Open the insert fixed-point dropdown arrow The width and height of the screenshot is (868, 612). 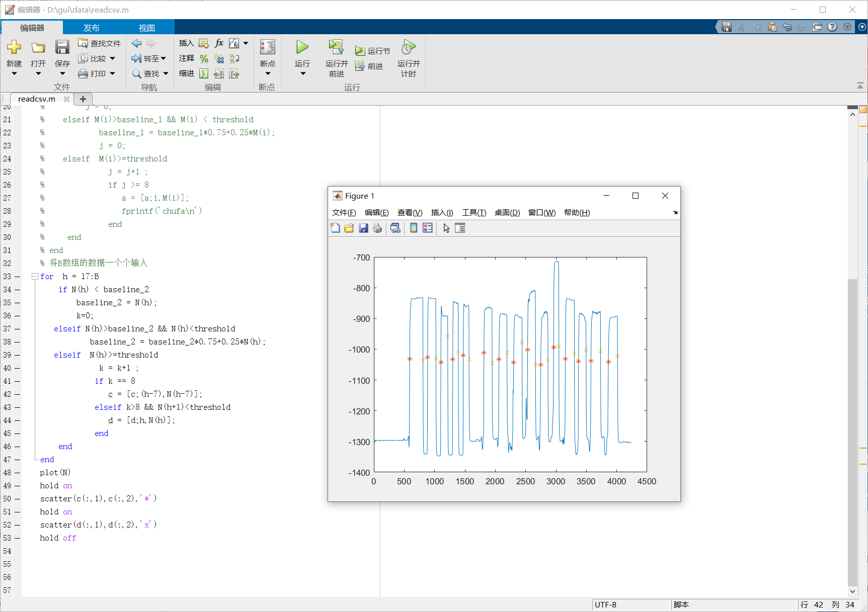[246, 43]
